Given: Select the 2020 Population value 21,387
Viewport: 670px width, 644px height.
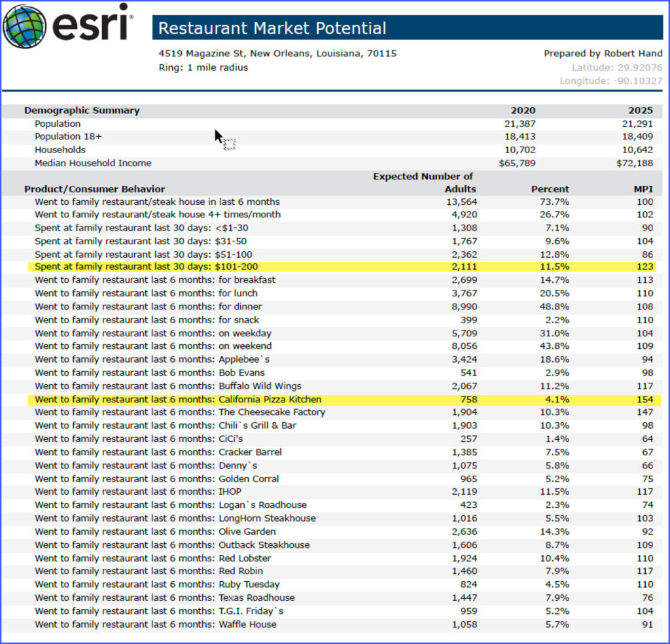Looking at the screenshot, I should click(520, 124).
